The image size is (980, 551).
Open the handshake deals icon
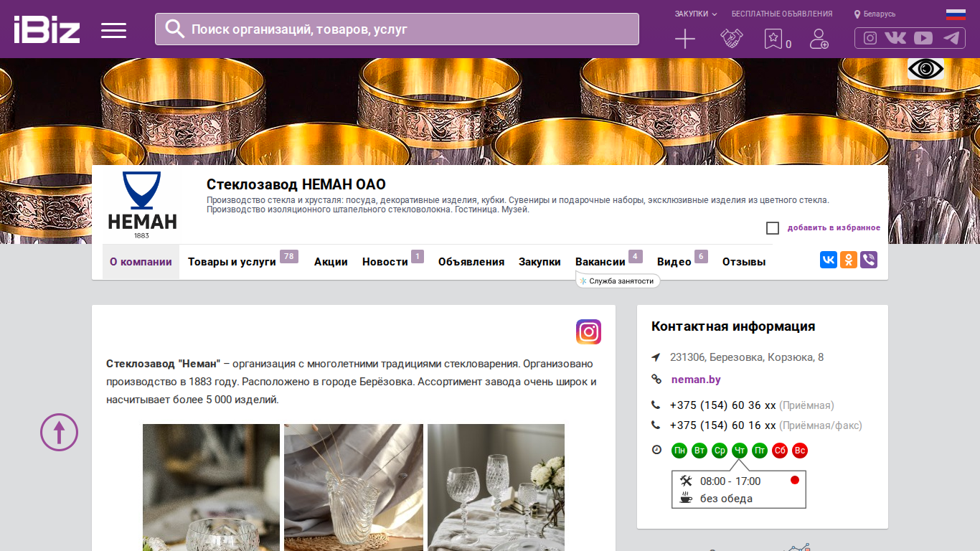point(732,39)
